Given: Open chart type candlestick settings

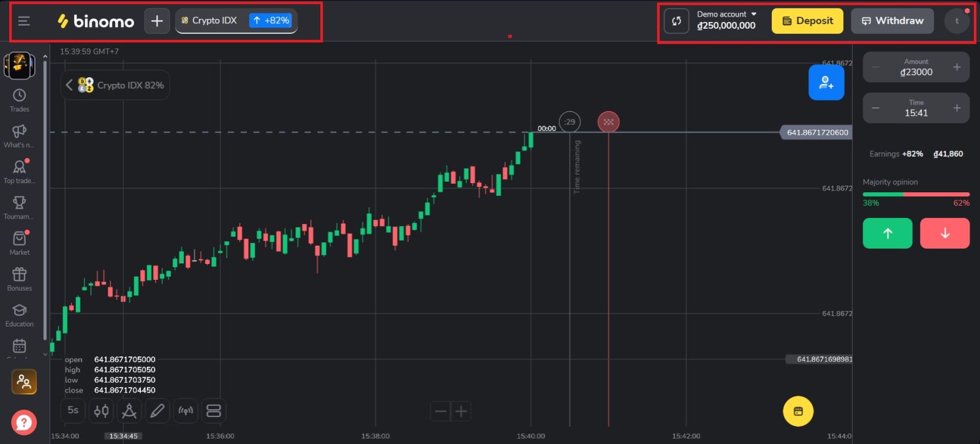Looking at the screenshot, I should [101, 411].
